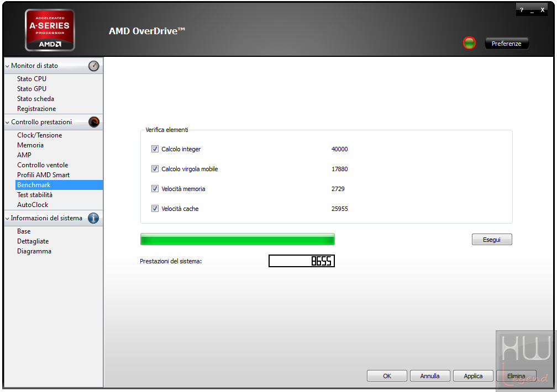557x392 pixels.
Task: Confirm with the OK button
Action: (387, 375)
